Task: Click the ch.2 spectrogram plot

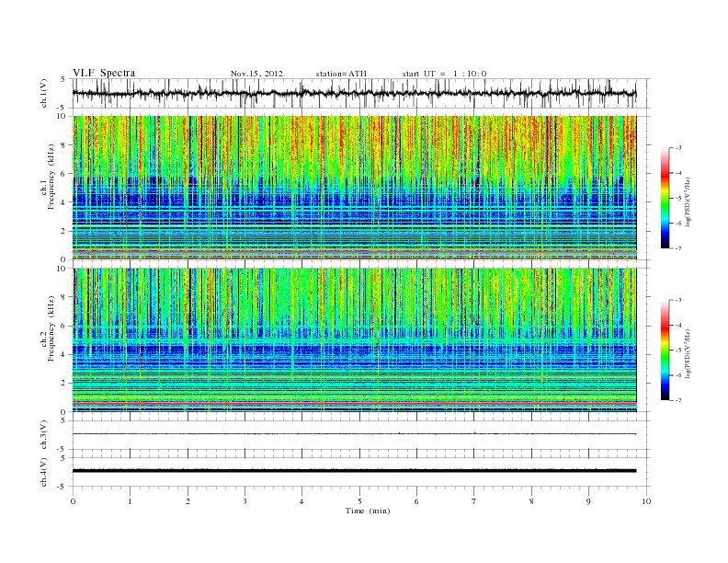Action: (354, 339)
